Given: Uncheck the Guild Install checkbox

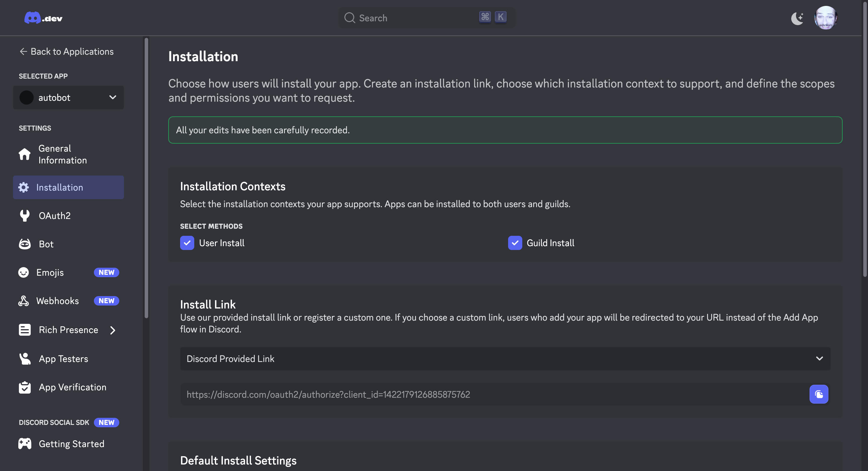Looking at the screenshot, I should tap(515, 243).
